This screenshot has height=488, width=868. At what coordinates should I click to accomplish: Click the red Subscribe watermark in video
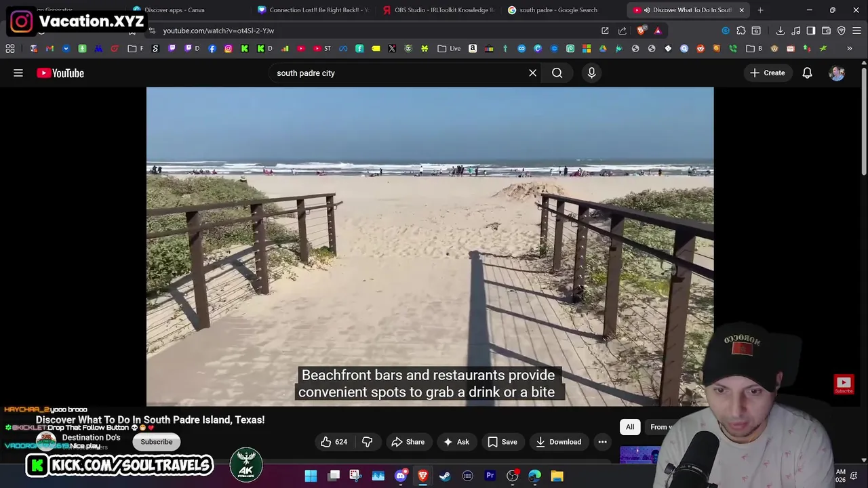coord(844,384)
